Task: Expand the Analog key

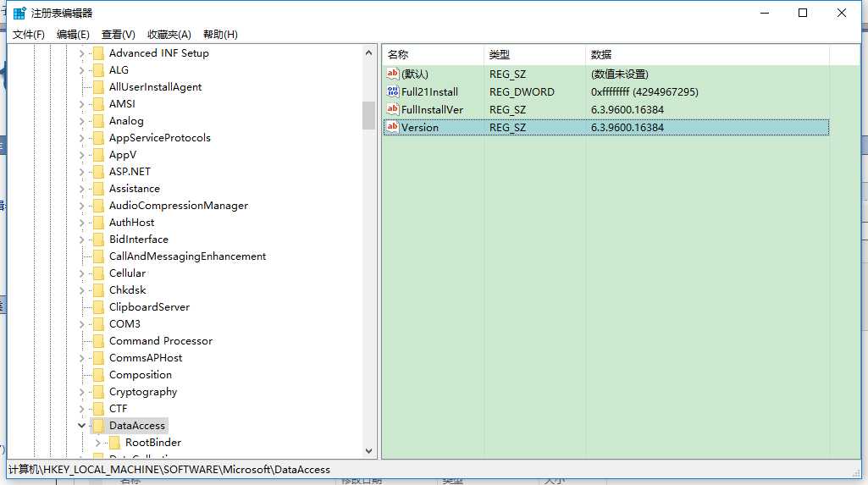Action: (81, 121)
